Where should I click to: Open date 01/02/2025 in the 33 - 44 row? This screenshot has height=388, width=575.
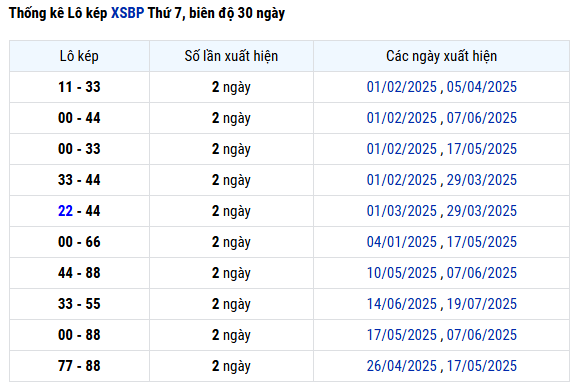click(402, 180)
